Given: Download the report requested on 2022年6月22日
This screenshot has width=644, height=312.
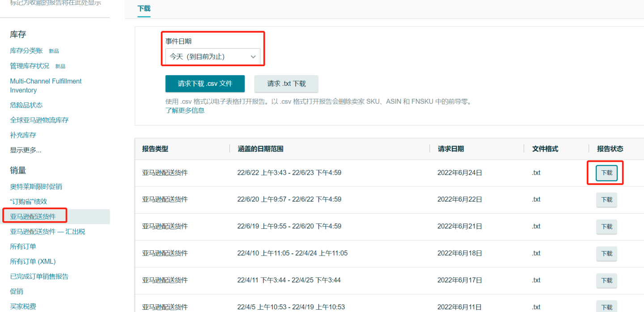Looking at the screenshot, I should (606, 200).
